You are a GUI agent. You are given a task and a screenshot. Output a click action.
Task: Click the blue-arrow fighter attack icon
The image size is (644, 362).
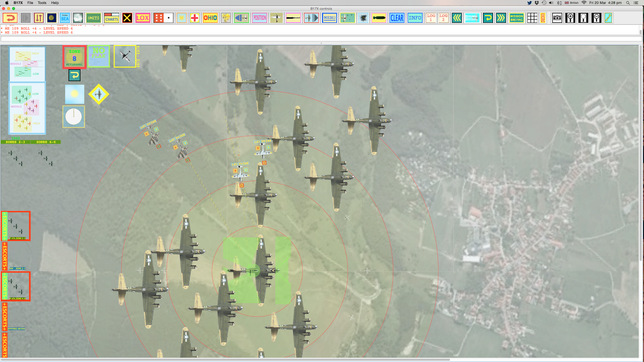point(242,18)
